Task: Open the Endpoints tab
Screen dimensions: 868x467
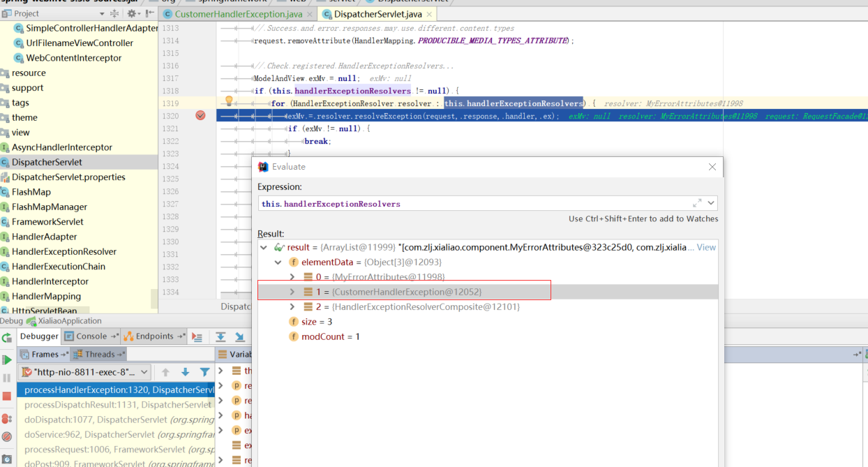Action: point(154,336)
